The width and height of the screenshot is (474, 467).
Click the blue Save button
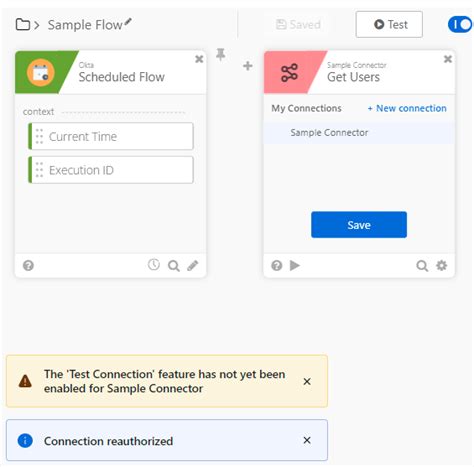point(359,225)
